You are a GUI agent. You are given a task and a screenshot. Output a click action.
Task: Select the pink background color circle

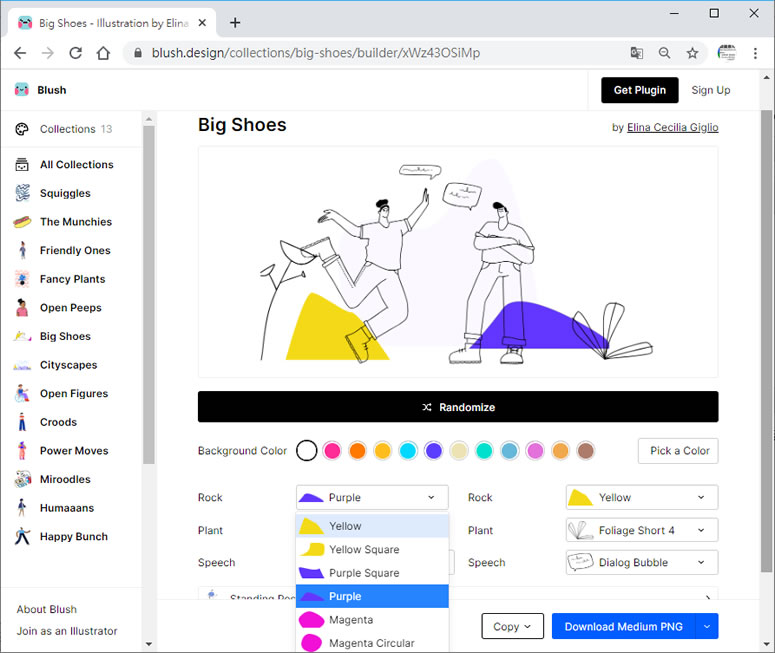click(x=332, y=451)
